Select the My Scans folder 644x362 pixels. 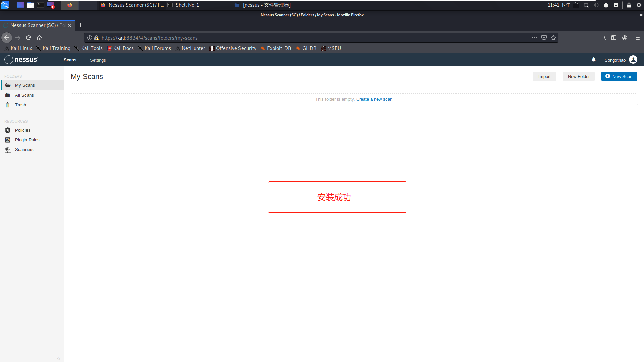pos(32,85)
